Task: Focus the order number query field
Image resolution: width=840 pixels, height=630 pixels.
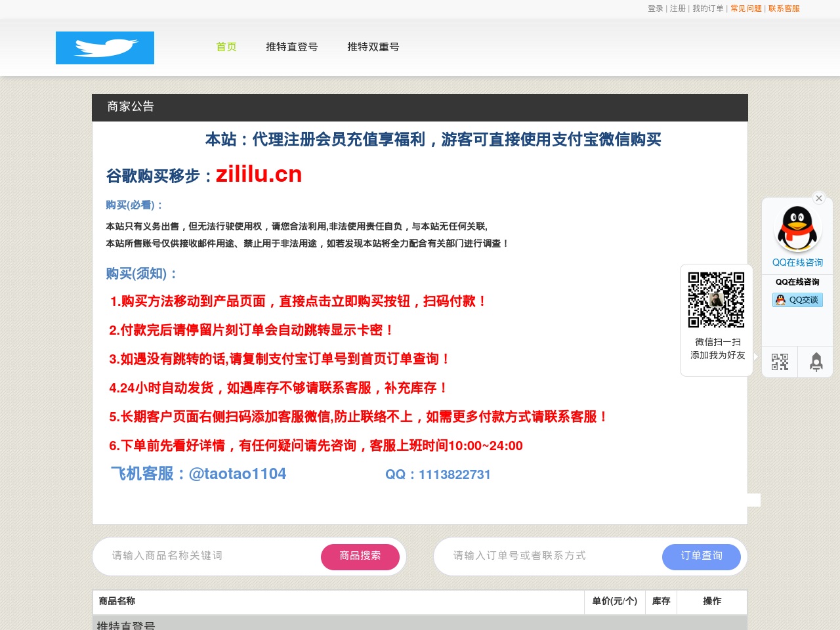Action: click(x=551, y=556)
